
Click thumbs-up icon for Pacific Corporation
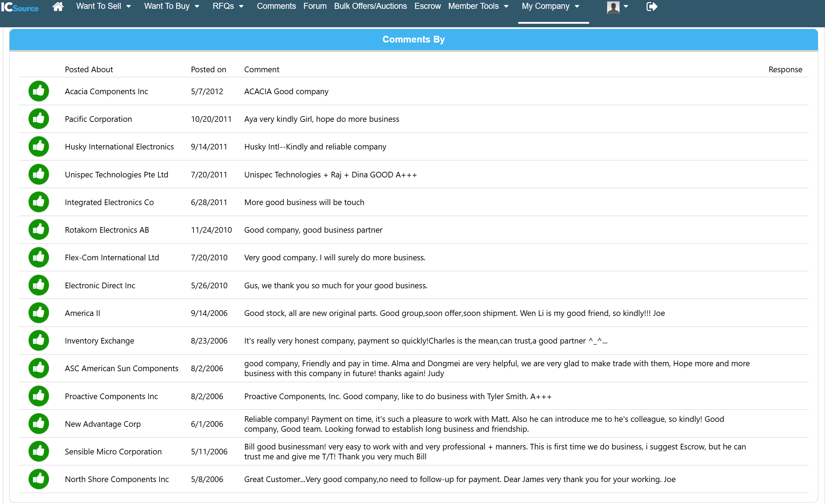39,119
